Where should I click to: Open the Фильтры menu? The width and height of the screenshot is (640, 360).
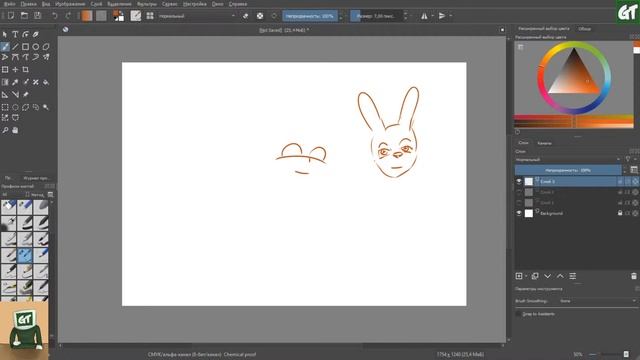(x=147, y=4)
